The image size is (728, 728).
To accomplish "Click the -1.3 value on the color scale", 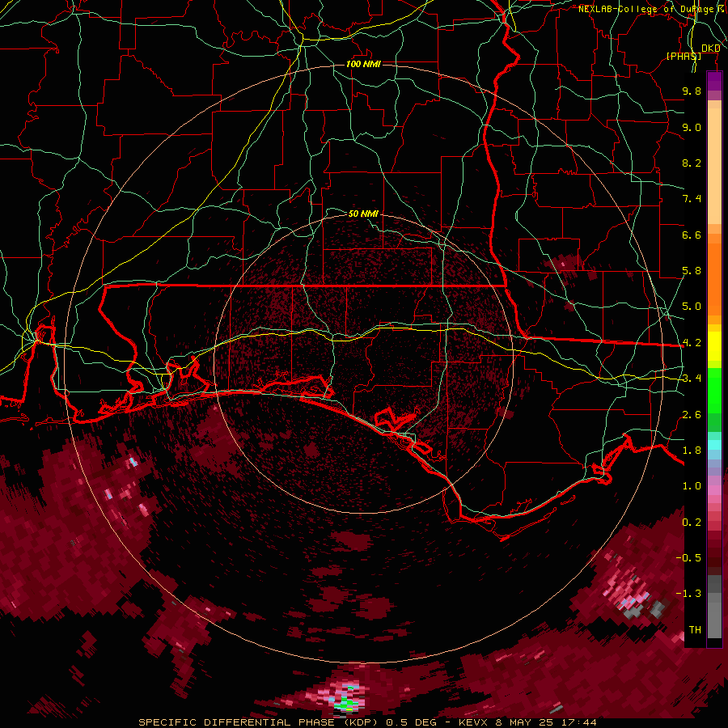I will click(x=688, y=594).
